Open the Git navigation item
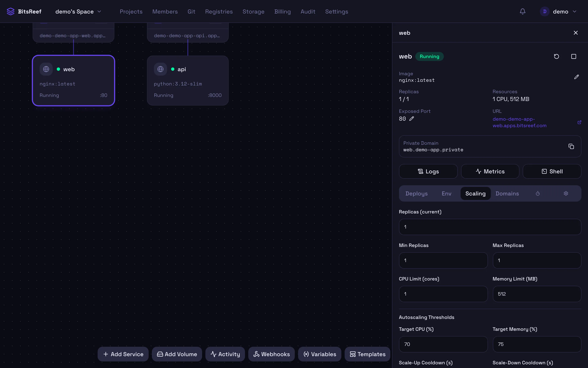Screen dimensions: 588x368 (x=192, y=11)
